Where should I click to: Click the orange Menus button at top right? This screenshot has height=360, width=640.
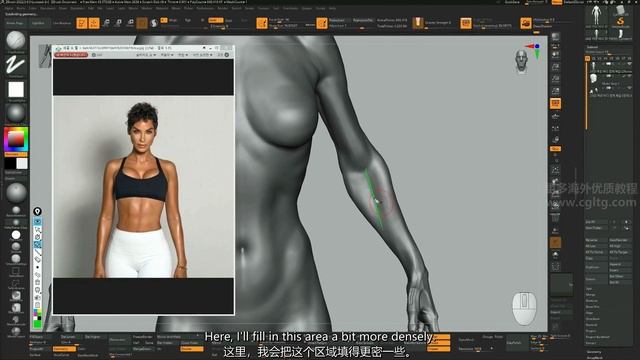557,2
